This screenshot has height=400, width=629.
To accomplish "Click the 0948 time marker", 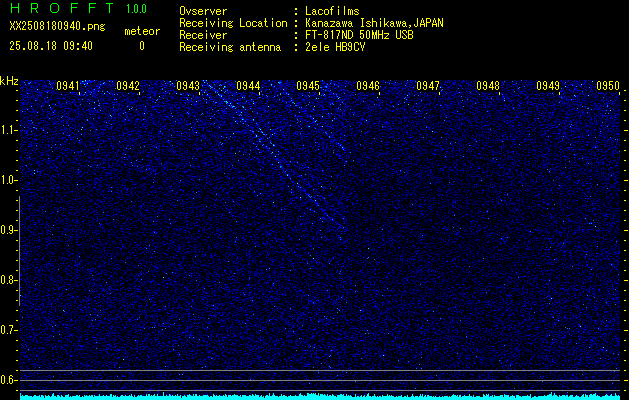I will (488, 86).
